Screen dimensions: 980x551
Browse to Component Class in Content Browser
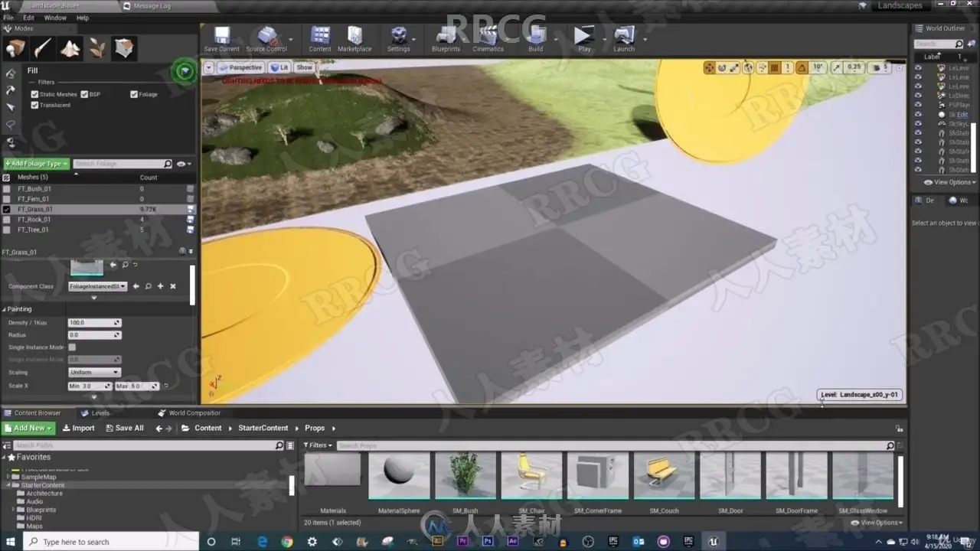[148, 286]
